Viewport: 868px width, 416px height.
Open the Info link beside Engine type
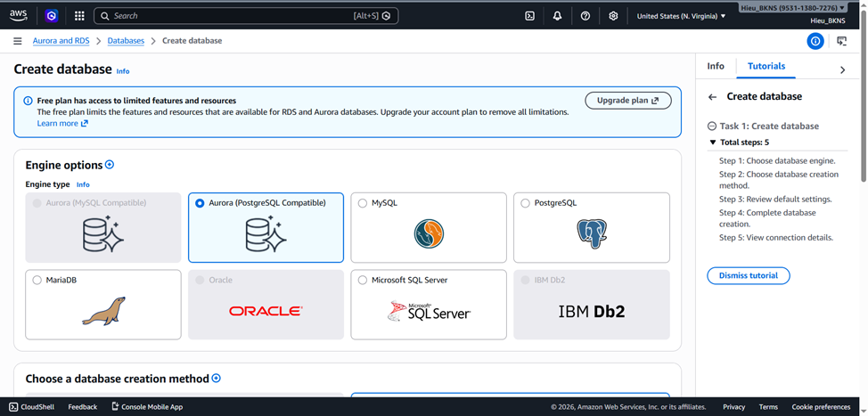click(x=83, y=184)
